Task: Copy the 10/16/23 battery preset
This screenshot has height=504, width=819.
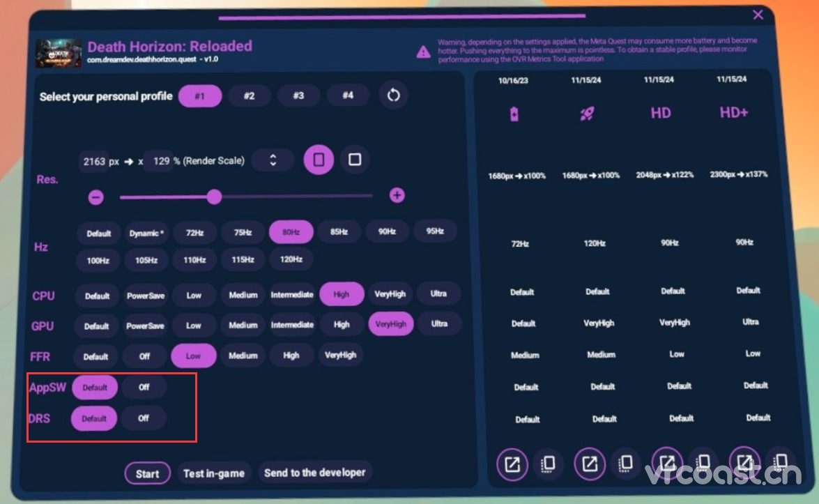Action: coord(548,464)
